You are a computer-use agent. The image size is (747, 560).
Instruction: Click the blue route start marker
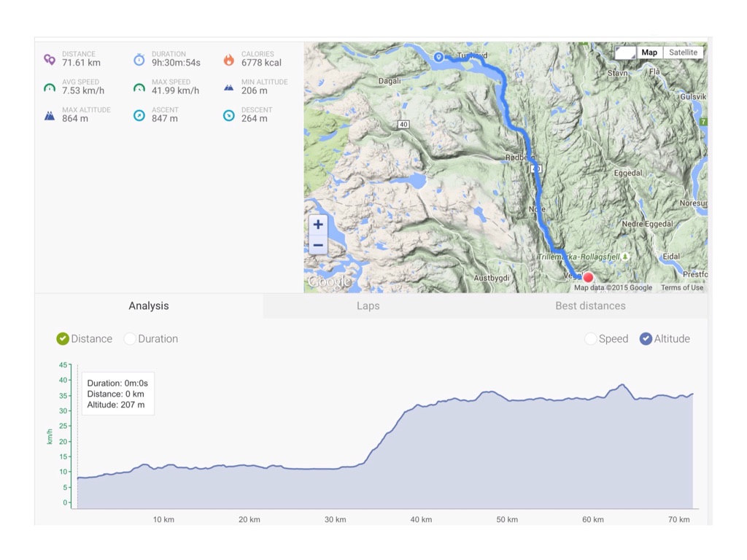click(x=439, y=56)
